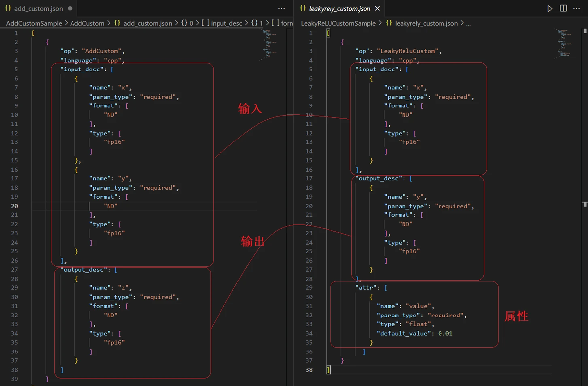
Task: Click "LeakyReluCustom" op value in right editor
Action: pyautogui.click(x=407, y=51)
